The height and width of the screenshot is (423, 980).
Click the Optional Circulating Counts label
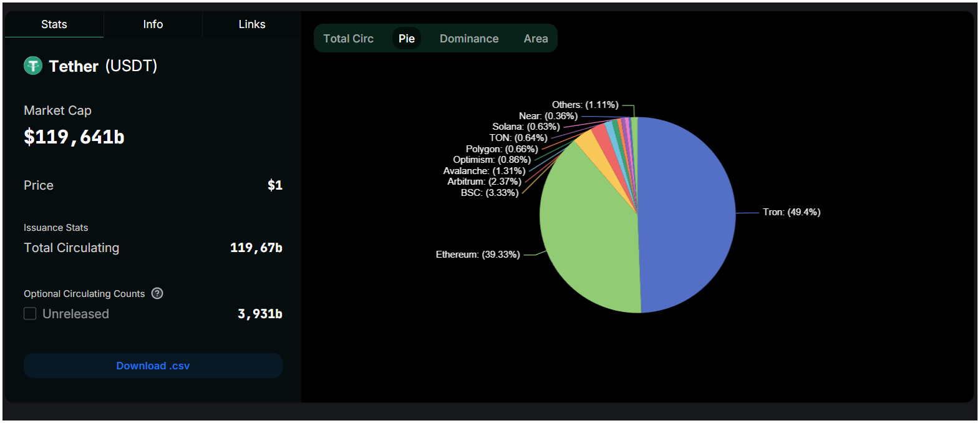84,294
